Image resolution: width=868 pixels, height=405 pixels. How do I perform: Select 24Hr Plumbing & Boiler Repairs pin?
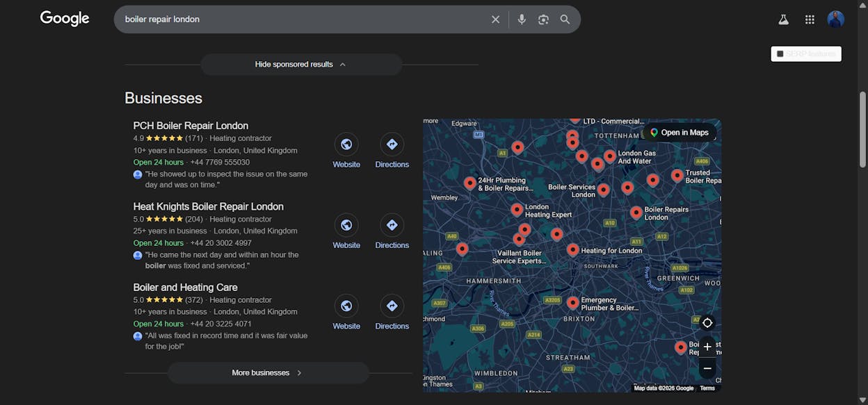pyautogui.click(x=470, y=183)
